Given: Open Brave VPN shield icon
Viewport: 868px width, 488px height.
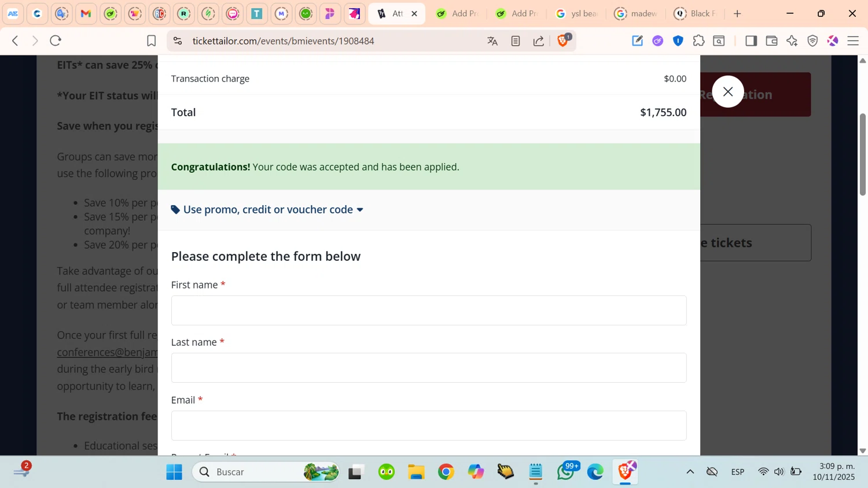Looking at the screenshot, I should [812, 41].
